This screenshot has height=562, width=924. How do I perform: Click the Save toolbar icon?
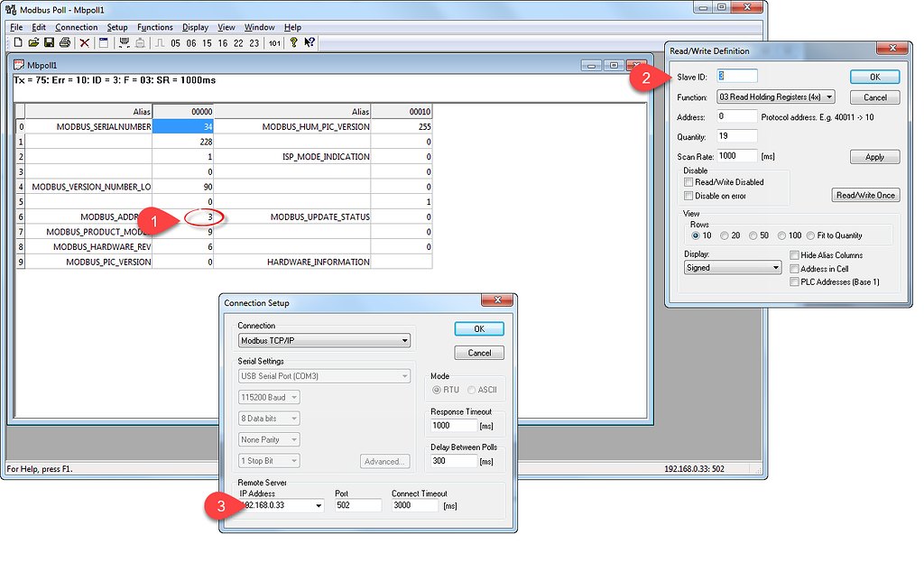tap(50, 42)
